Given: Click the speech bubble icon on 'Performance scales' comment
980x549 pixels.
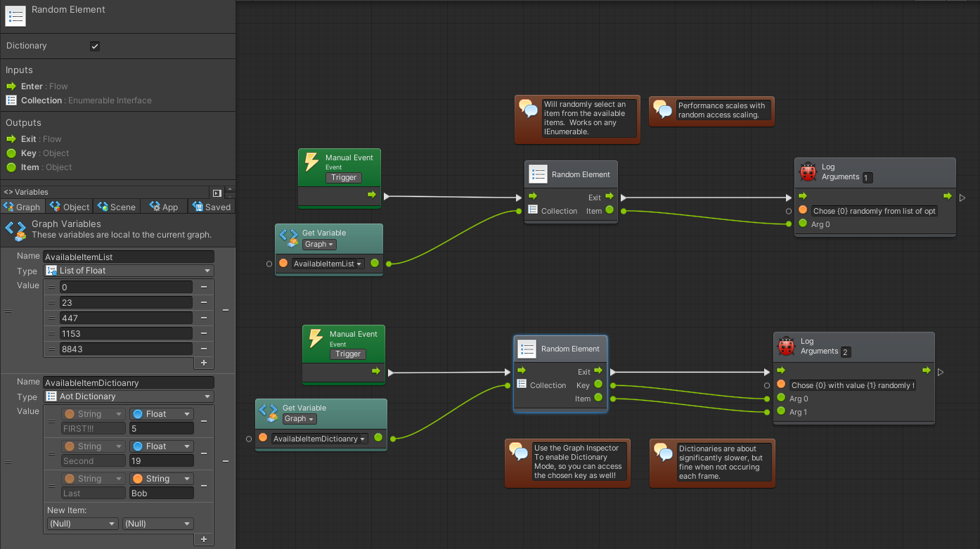Looking at the screenshot, I should (663, 109).
